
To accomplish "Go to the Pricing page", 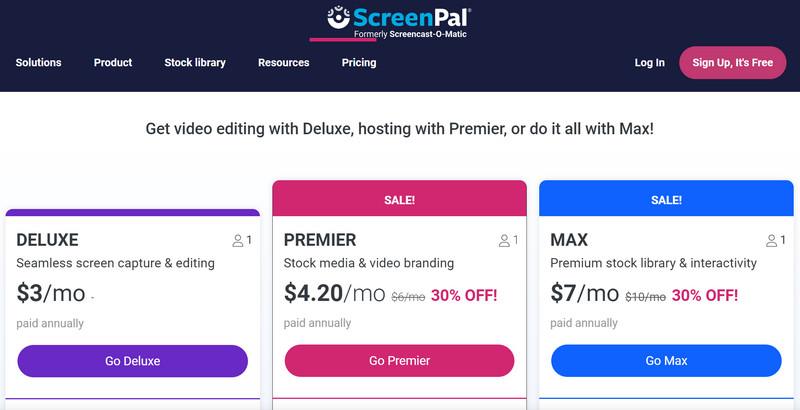I will tap(359, 62).
